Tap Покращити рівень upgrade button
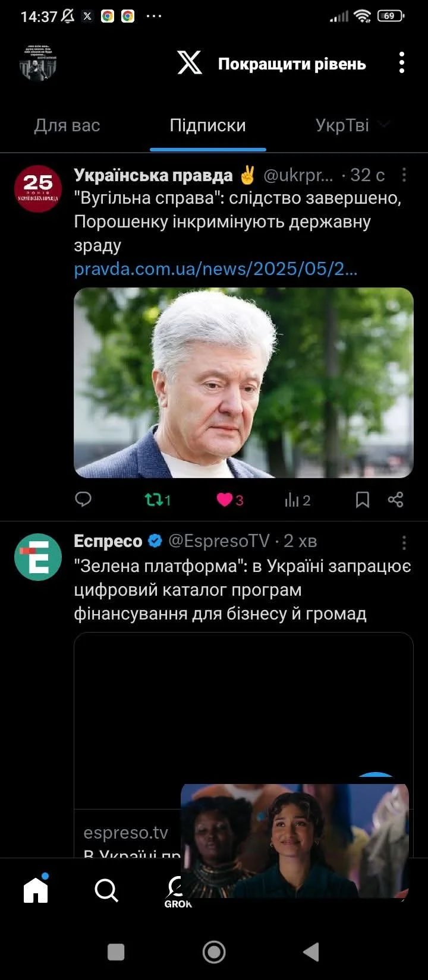This screenshot has height=980, width=428. (x=292, y=64)
